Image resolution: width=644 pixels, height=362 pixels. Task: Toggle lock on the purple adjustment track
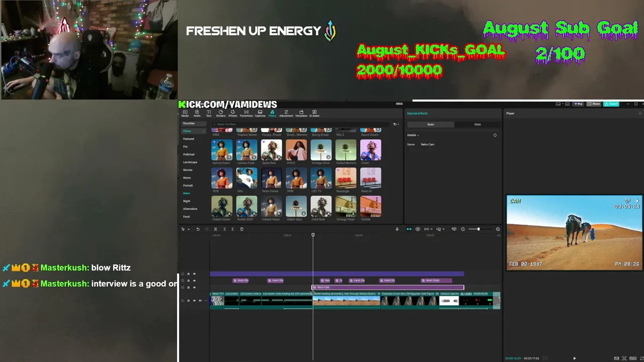point(189,274)
